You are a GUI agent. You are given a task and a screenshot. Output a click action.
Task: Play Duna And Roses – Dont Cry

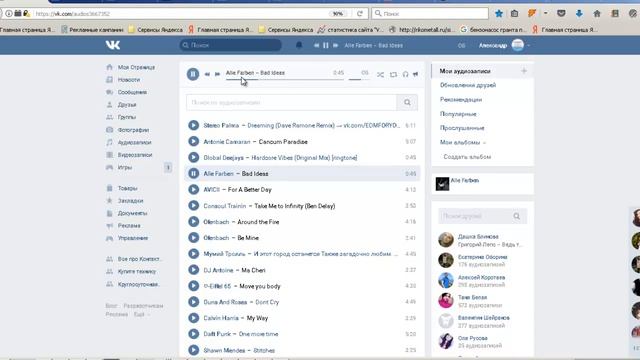193,302
